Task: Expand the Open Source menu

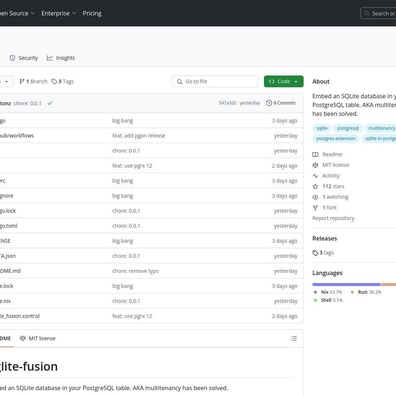Action: pos(17,13)
